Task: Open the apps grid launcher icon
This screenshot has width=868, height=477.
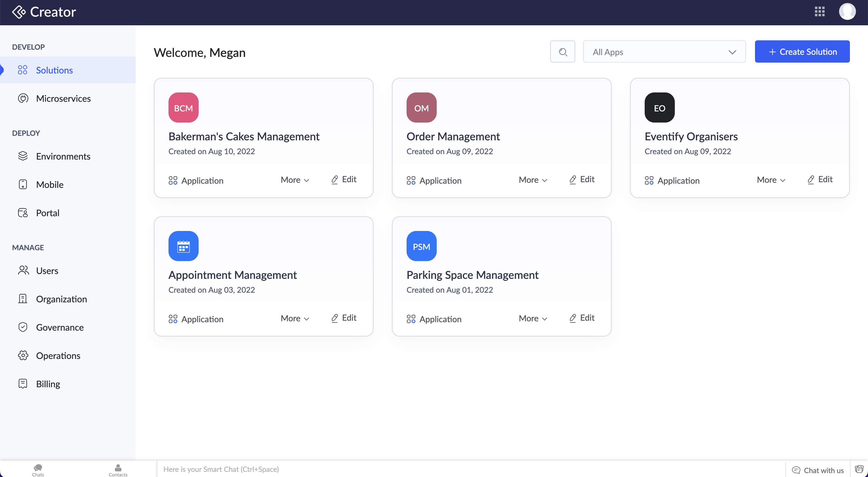Action: (x=819, y=11)
